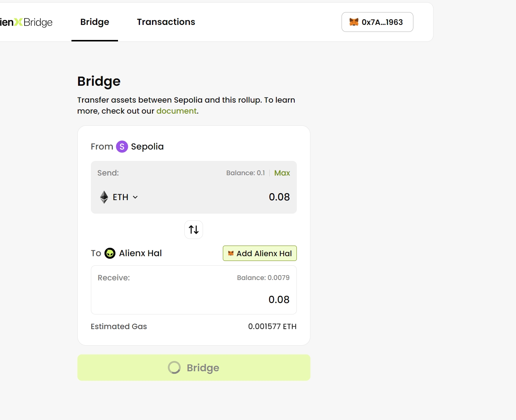516x420 pixels.
Task: Expand the ETH token dropdown chevron
Action: (135, 197)
